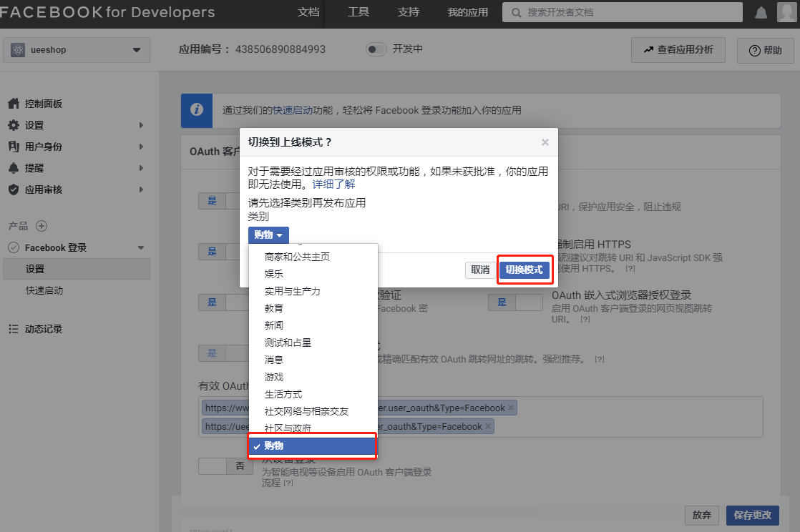The height and width of the screenshot is (532, 800).
Task: Expand the 设置 sidebar menu arrow
Action: 142,125
